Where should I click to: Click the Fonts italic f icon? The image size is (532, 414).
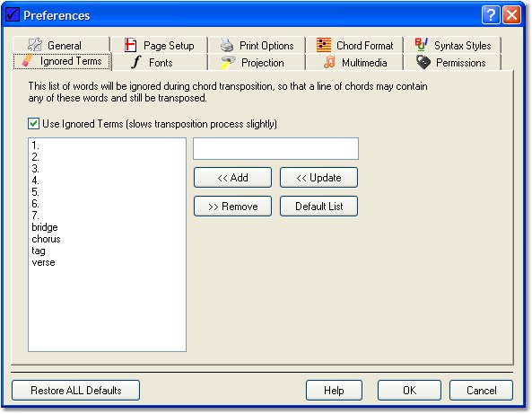pyautogui.click(x=136, y=62)
